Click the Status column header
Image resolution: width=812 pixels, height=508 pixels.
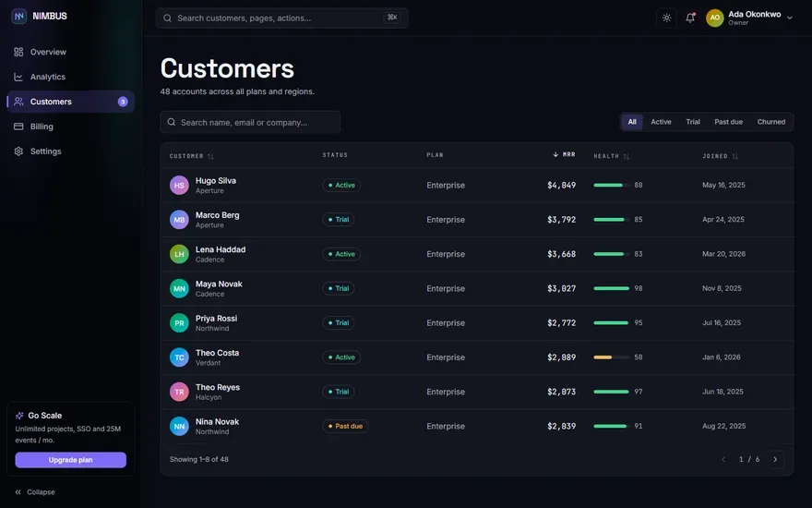tap(335, 155)
